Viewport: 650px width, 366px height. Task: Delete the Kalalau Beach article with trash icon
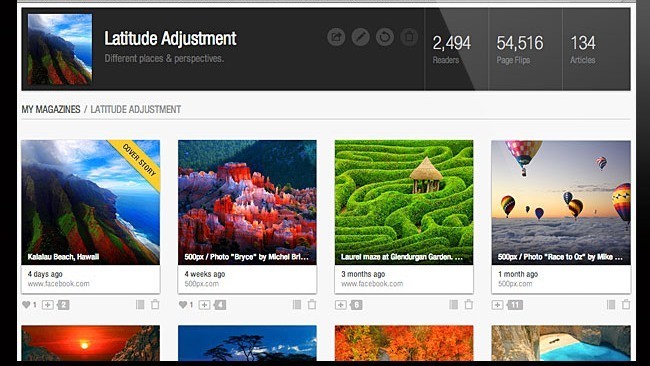pyautogui.click(x=155, y=304)
